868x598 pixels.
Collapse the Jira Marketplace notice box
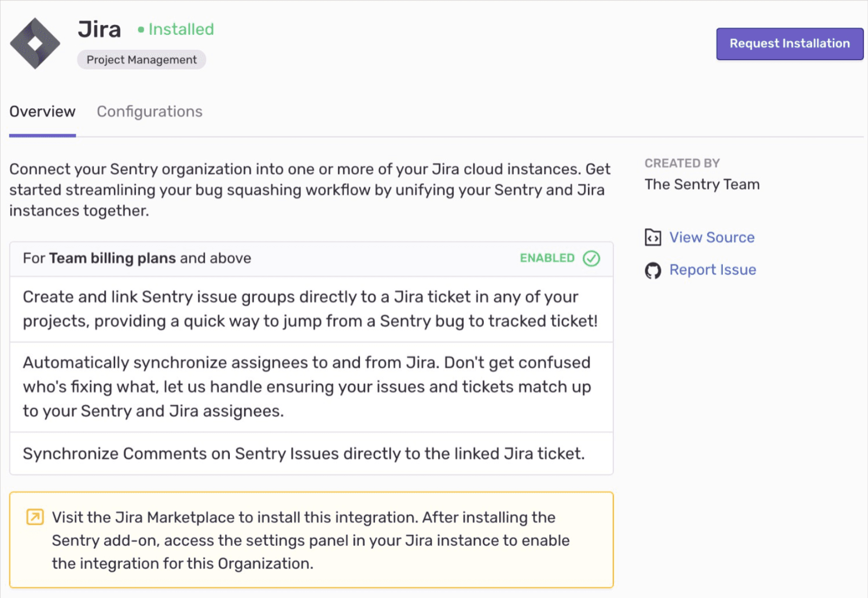(311, 540)
